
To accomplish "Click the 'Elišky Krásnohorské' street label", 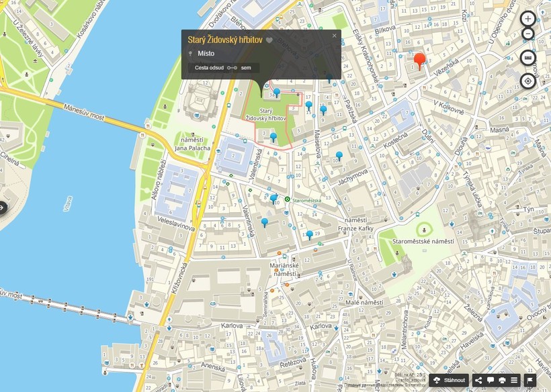I will point(364,56).
